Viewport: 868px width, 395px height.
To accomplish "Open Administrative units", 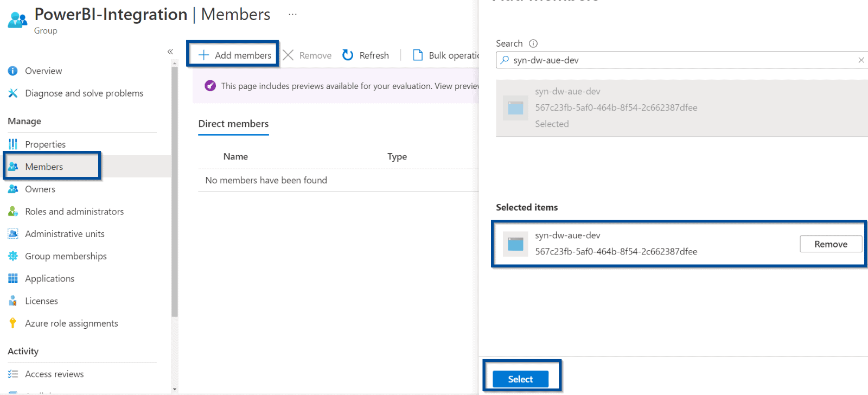I will pos(65,234).
